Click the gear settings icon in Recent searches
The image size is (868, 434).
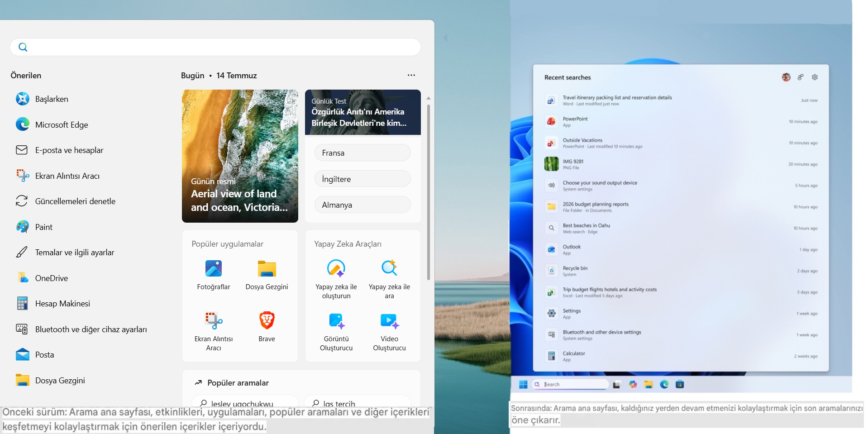tap(815, 77)
